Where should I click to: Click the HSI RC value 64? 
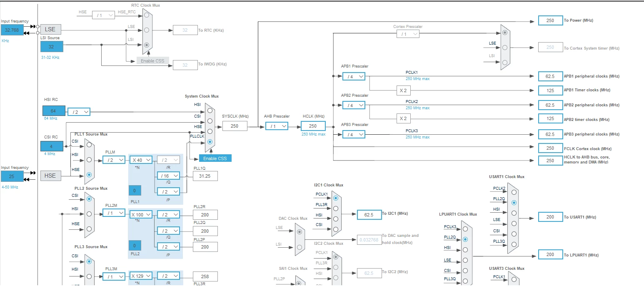[x=54, y=111]
